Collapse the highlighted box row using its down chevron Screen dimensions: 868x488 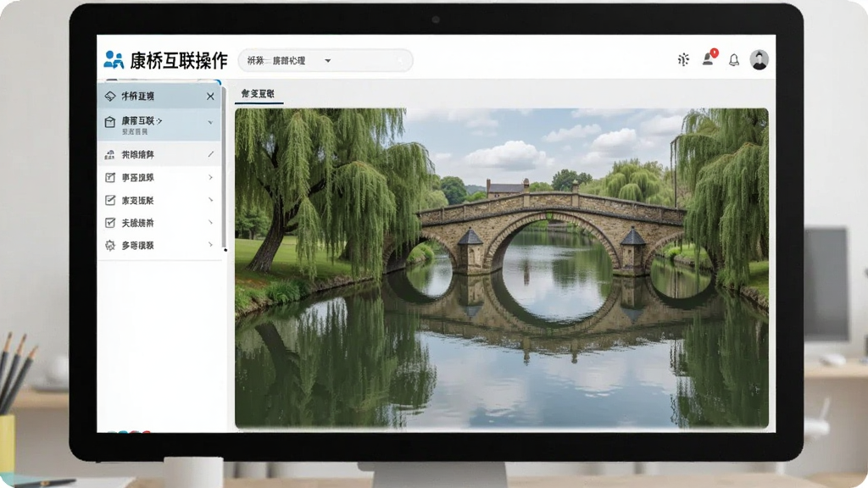pos(210,122)
